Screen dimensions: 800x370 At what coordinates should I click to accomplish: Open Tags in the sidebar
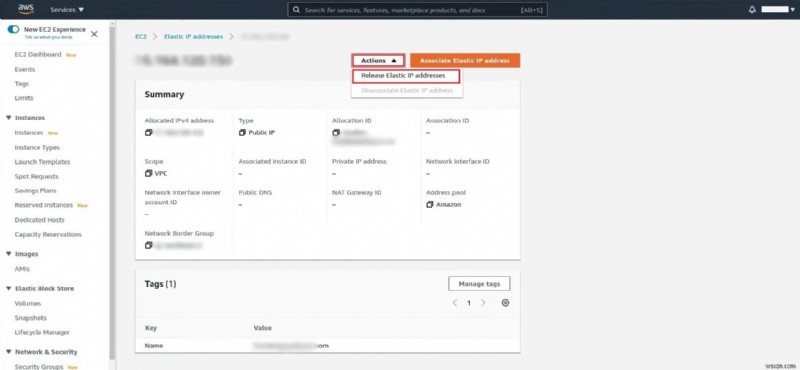point(22,84)
